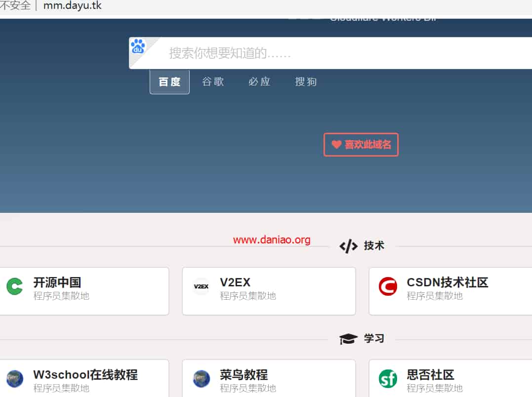Viewport: 532px width, 397px height.
Task: Click the W3school globe icon
Action: pyautogui.click(x=15, y=379)
